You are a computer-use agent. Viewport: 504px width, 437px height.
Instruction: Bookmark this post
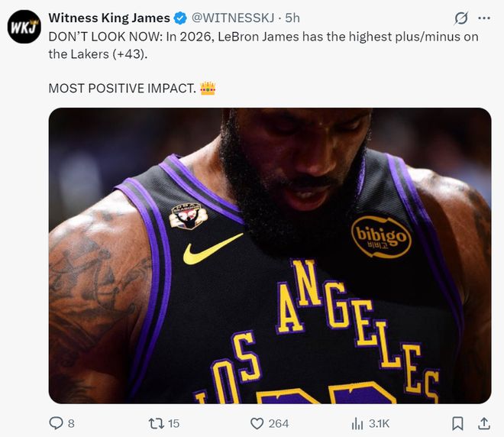[457, 422]
